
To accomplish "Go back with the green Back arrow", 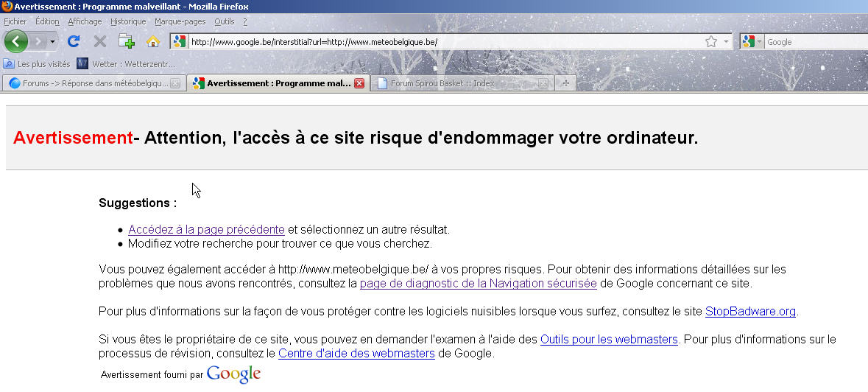I will (16, 41).
